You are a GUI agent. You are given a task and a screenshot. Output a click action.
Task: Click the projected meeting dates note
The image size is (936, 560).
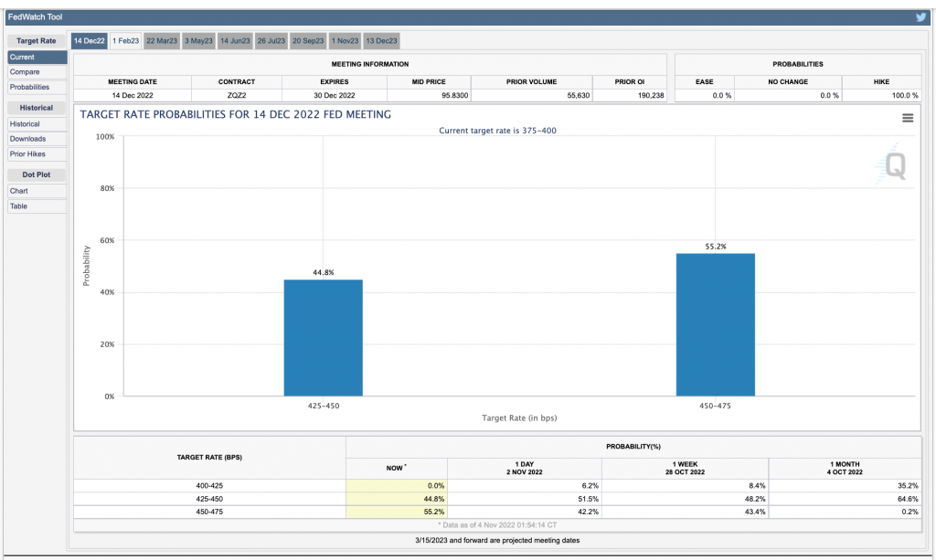tap(497, 540)
